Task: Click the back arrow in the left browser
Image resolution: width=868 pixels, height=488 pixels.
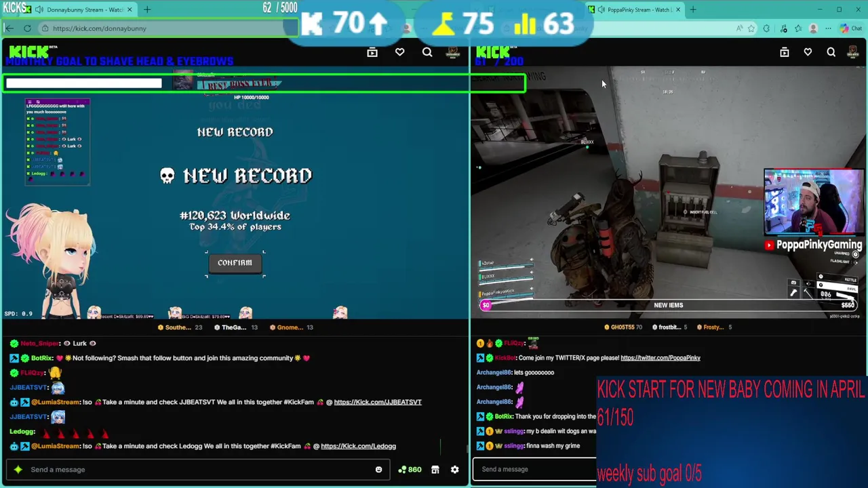Action: pos(9,28)
